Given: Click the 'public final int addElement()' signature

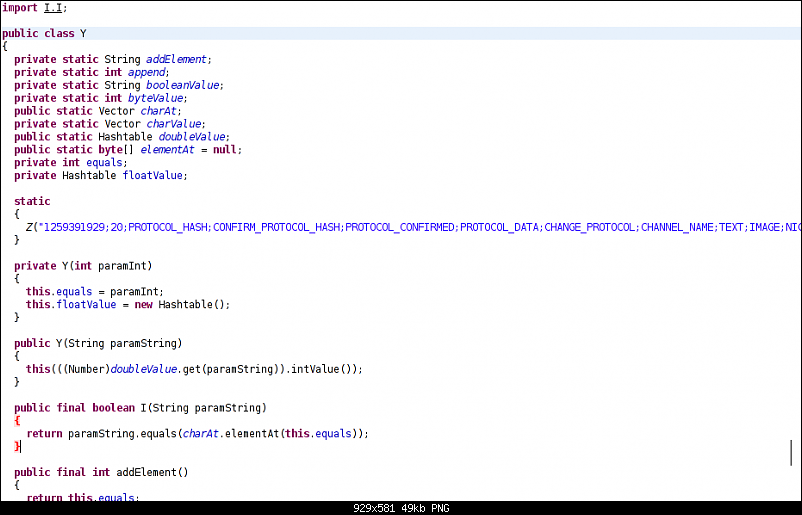Looking at the screenshot, I should (x=101, y=472).
